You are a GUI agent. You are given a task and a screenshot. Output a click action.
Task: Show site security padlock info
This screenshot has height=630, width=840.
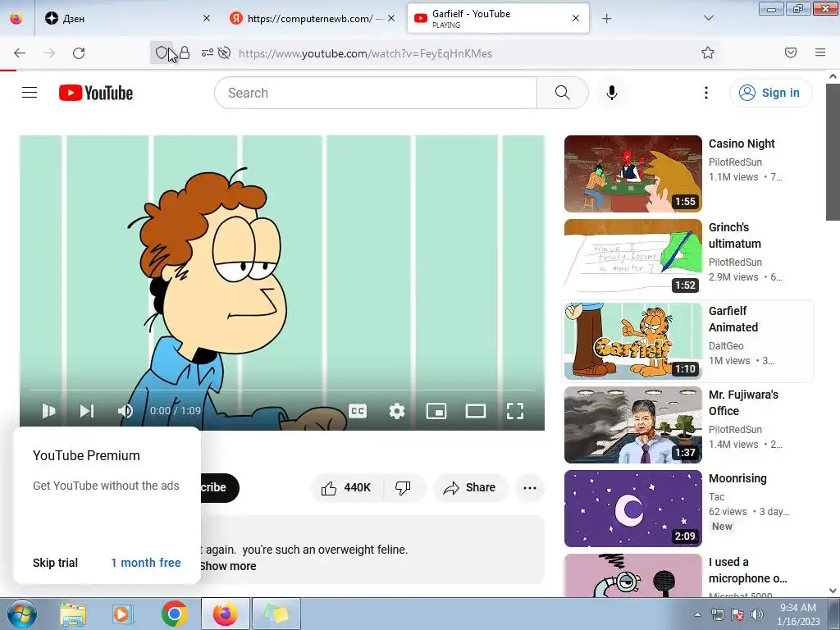pyautogui.click(x=185, y=52)
